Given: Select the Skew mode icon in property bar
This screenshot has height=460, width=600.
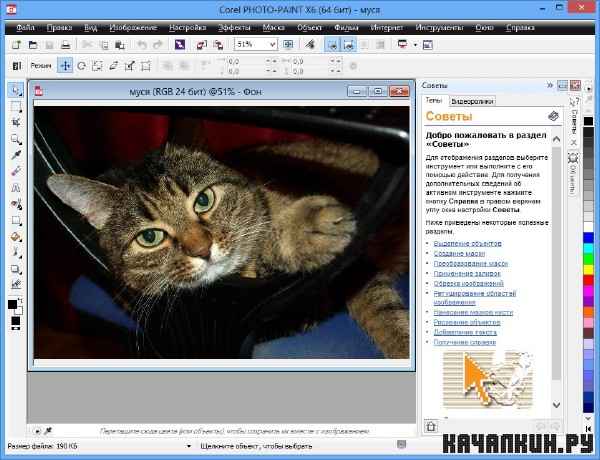Looking at the screenshot, I should click(x=113, y=66).
